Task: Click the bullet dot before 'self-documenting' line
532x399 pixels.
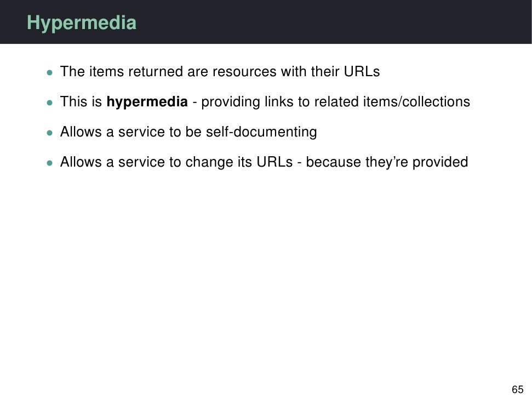Action: pyautogui.click(x=50, y=133)
